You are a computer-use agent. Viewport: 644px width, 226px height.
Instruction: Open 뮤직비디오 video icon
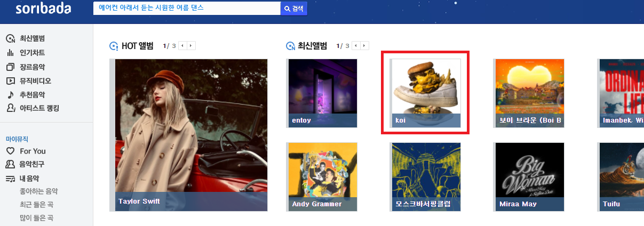(10, 81)
